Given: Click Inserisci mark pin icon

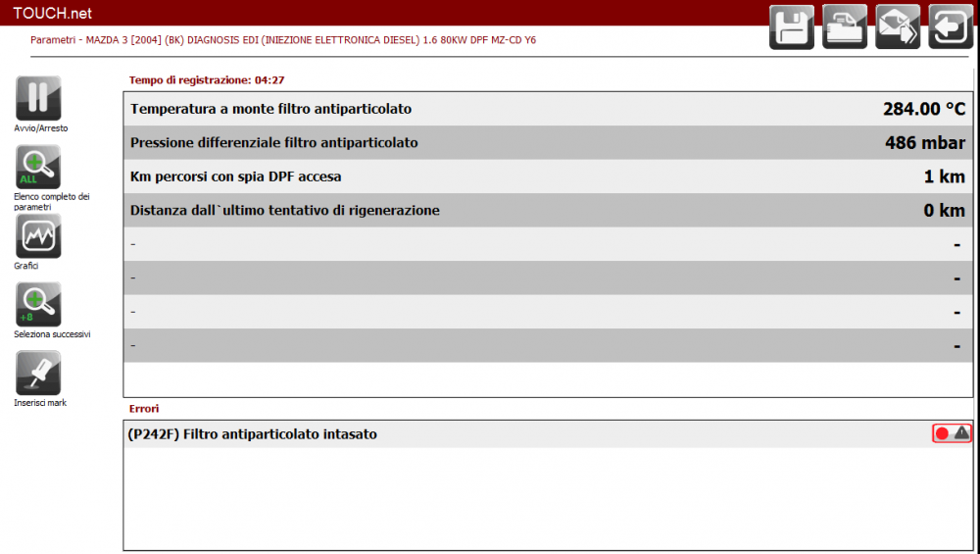Looking at the screenshot, I should [38, 374].
